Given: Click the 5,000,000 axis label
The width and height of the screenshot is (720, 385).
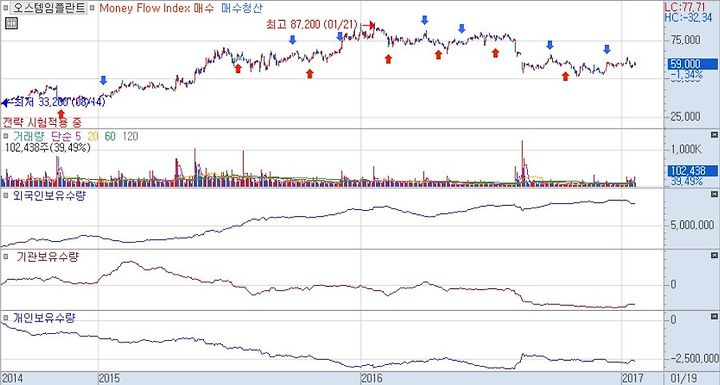Looking at the screenshot, I should [x=692, y=225].
